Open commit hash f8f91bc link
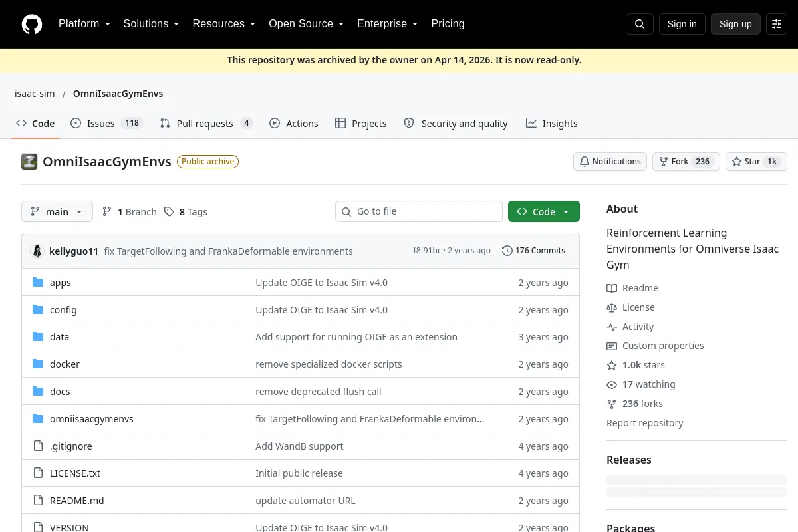 coord(427,251)
